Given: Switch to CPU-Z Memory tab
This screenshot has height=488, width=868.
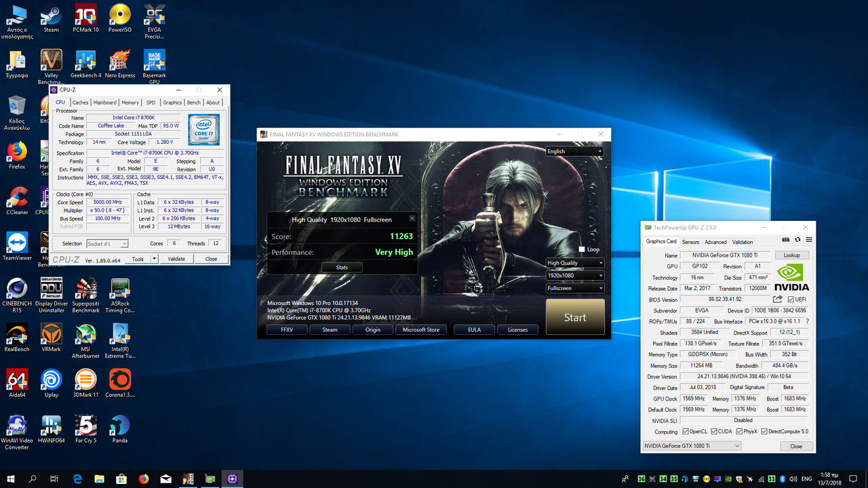Looking at the screenshot, I should 130,102.
